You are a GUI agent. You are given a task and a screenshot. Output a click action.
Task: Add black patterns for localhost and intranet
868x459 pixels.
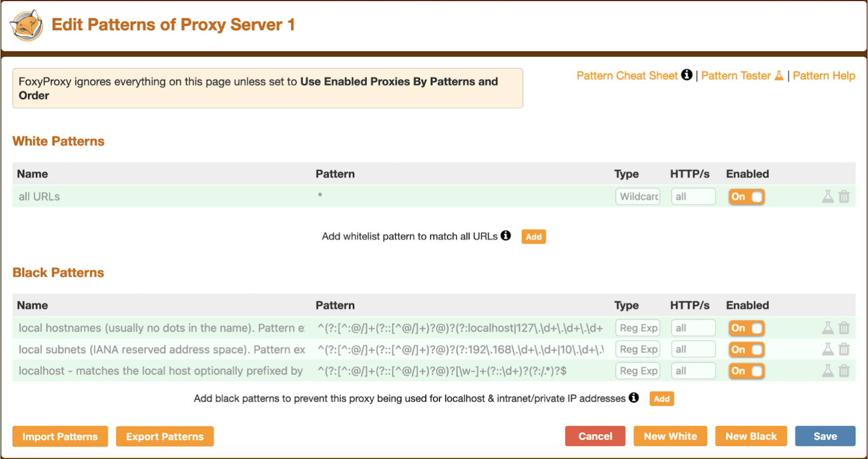[662, 398]
